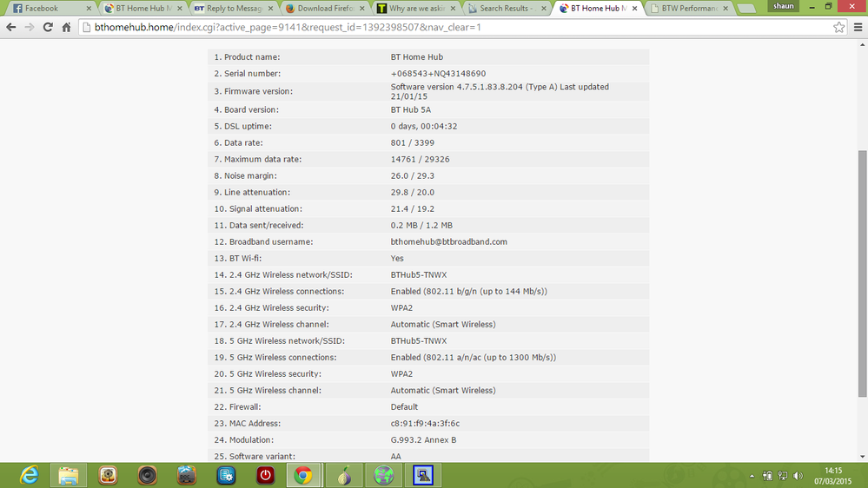Click the scrollbar down arrow
Image resolution: width=868 pixels, height=488 pixels.
click(x=863, y=457)
